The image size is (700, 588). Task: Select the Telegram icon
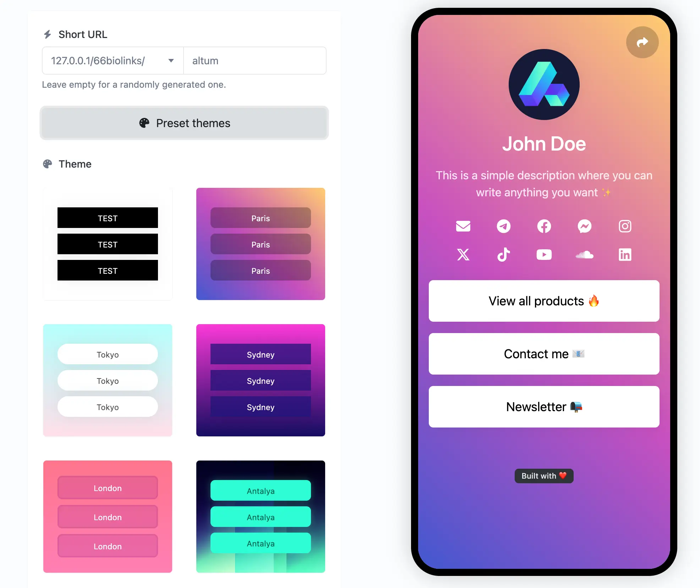[503, 226]
